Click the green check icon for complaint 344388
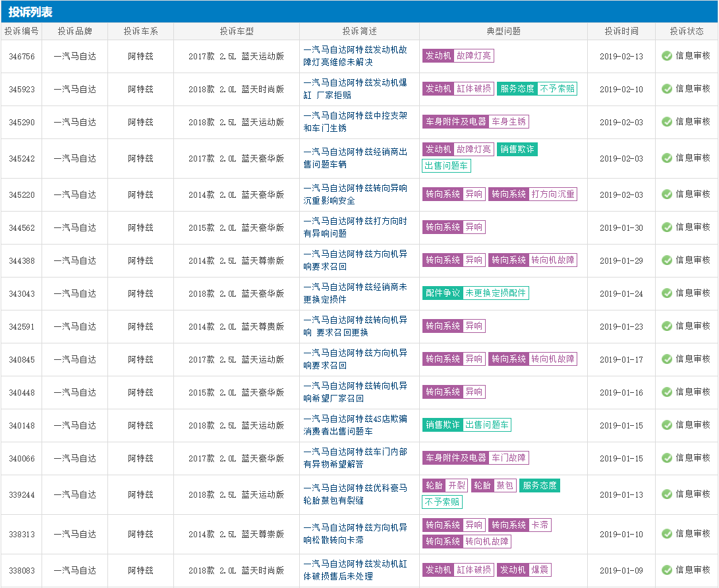 [667, 260]
